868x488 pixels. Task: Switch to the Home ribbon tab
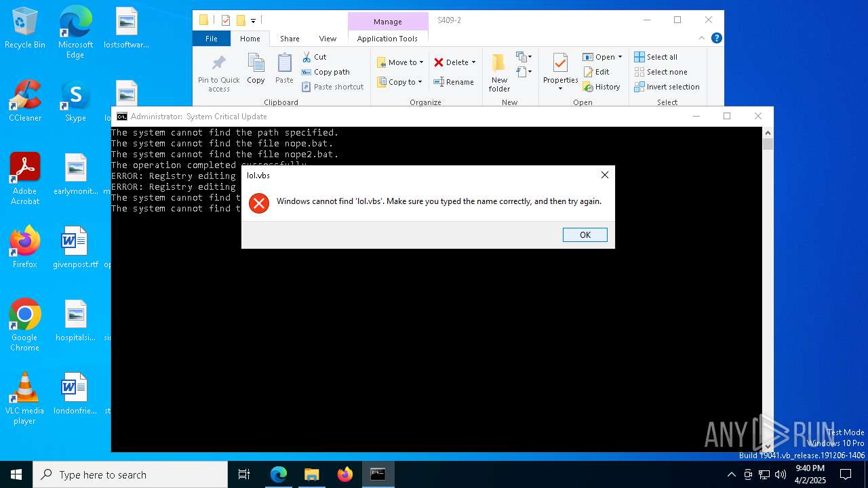pos(250,39)
